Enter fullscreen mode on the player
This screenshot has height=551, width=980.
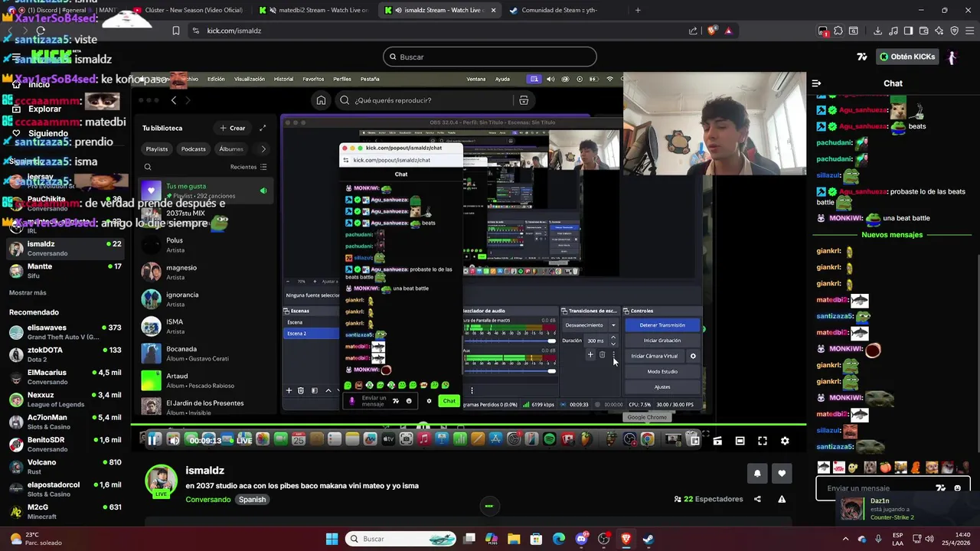tap(763, 441)
